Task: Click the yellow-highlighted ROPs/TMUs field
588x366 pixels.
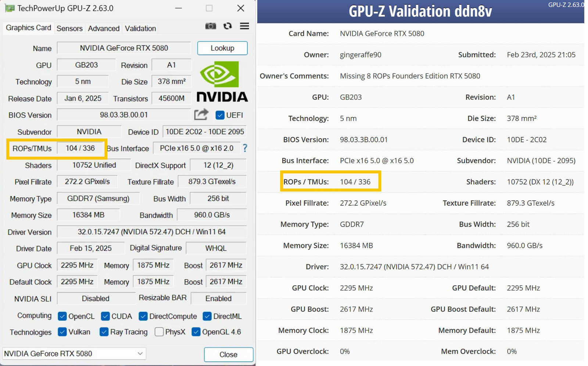Action: click(x=81, y=148)
